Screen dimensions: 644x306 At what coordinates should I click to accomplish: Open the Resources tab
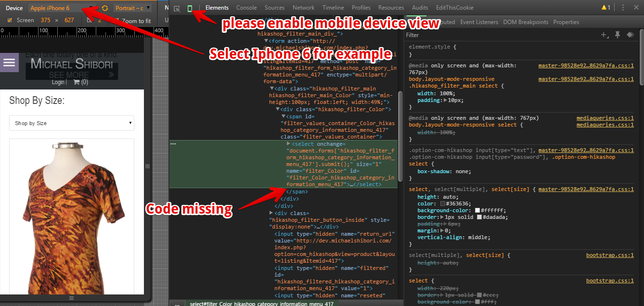click(x=391, y=8)
